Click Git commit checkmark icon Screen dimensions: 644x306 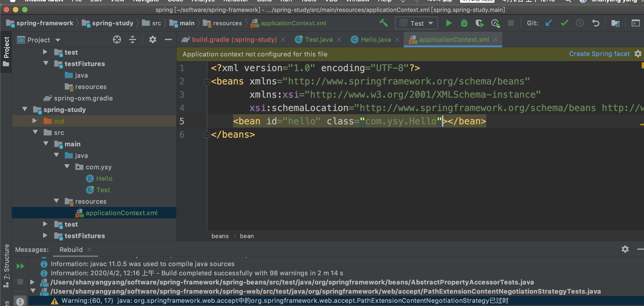coord(564,23)
